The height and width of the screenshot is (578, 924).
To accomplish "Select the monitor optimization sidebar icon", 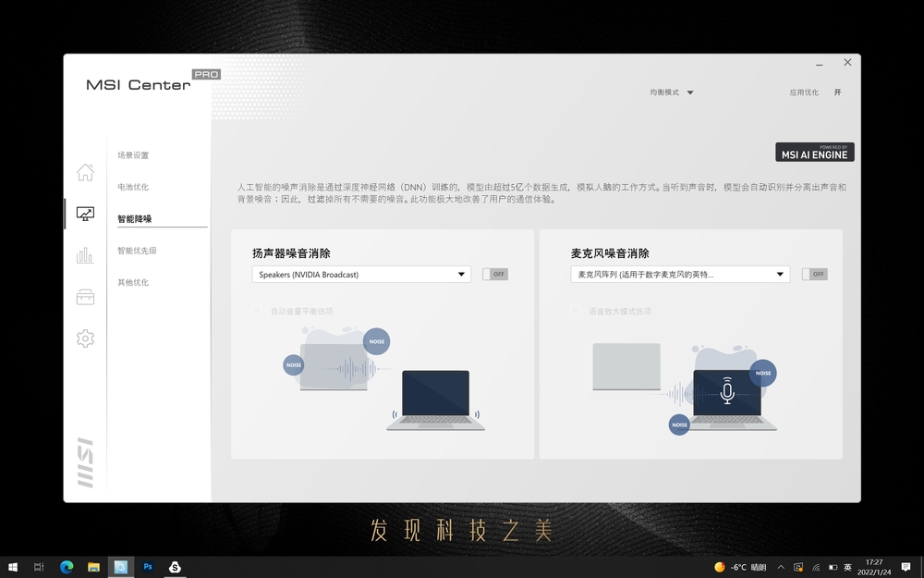I will [x=85, y=214].
